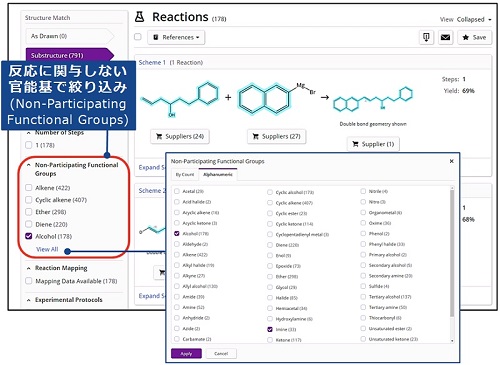Check Tertiary alcohol (137) in the dialog
The height and width of the screenshot is (365, 500).
(363, 297)
